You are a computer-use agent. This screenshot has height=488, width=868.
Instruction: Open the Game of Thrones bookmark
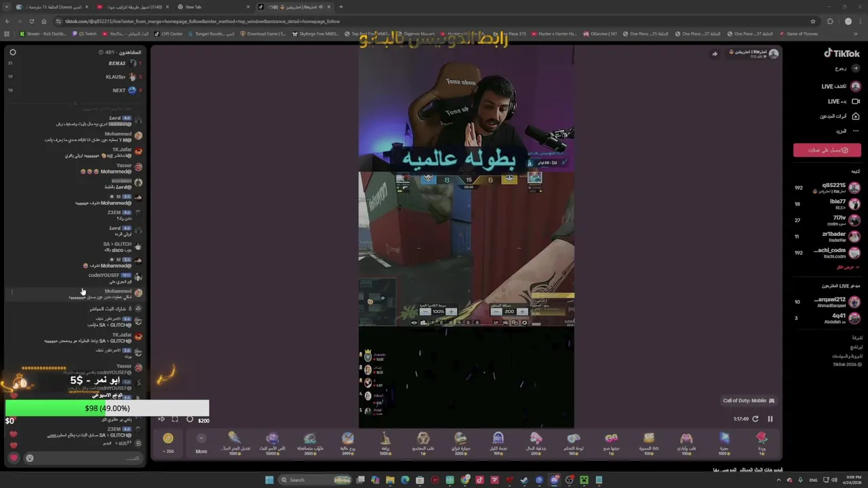click(798, 33)
